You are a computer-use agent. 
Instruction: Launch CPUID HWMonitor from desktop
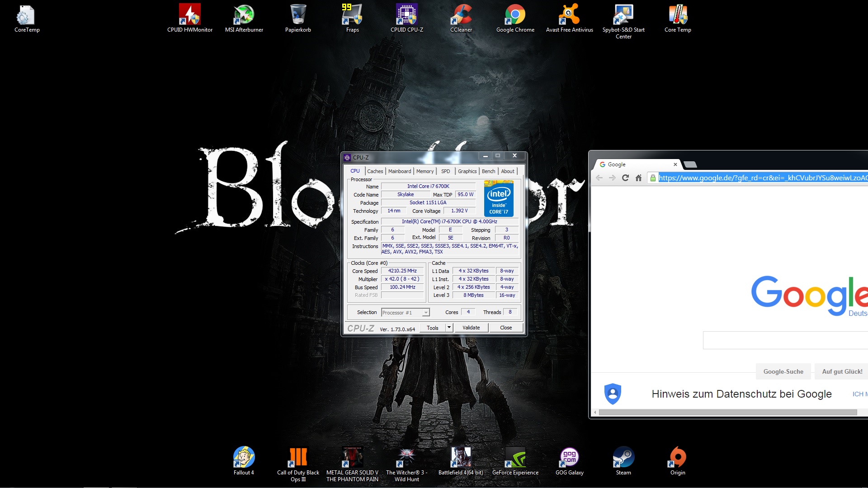(x=190, y=19)
